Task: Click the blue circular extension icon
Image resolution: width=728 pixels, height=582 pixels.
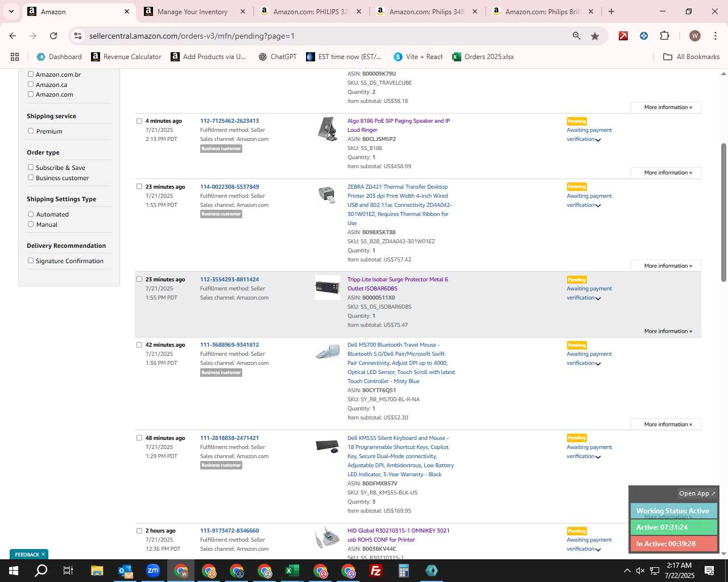Action: 644,36
